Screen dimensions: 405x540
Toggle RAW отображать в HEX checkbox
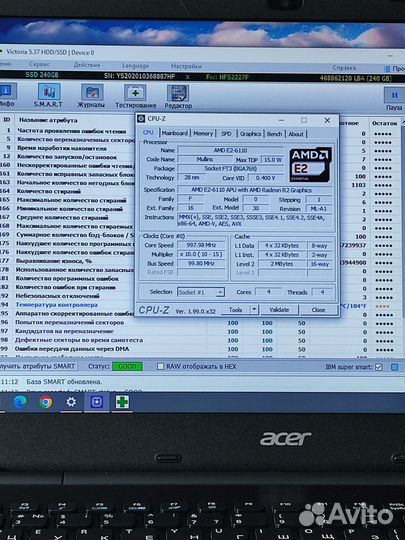pos(160,366)
